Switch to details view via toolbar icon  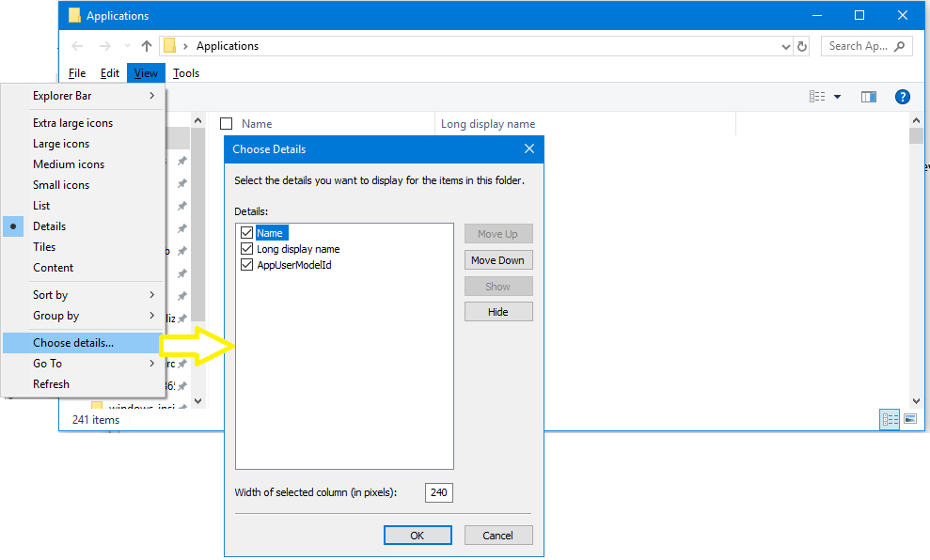pyautogui.click(x=816, y=95)
